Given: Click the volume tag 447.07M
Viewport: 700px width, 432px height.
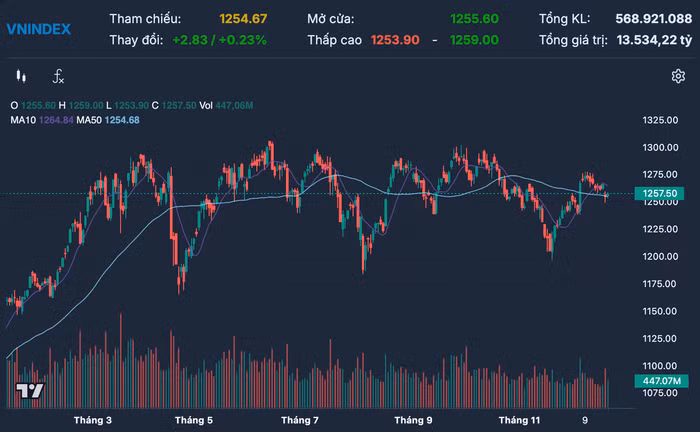Looking at the screenshot, I should pos(659,381).
